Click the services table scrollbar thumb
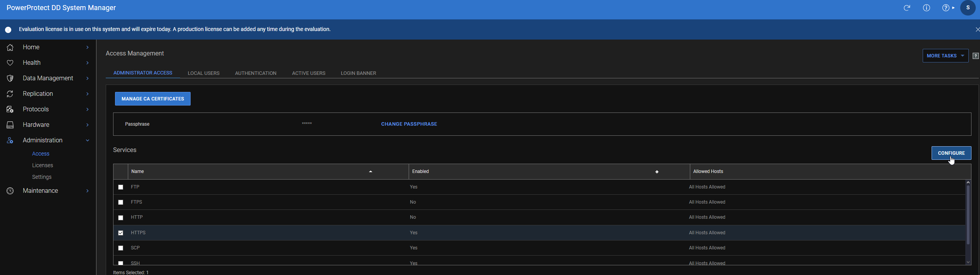 tap(968, 215)
